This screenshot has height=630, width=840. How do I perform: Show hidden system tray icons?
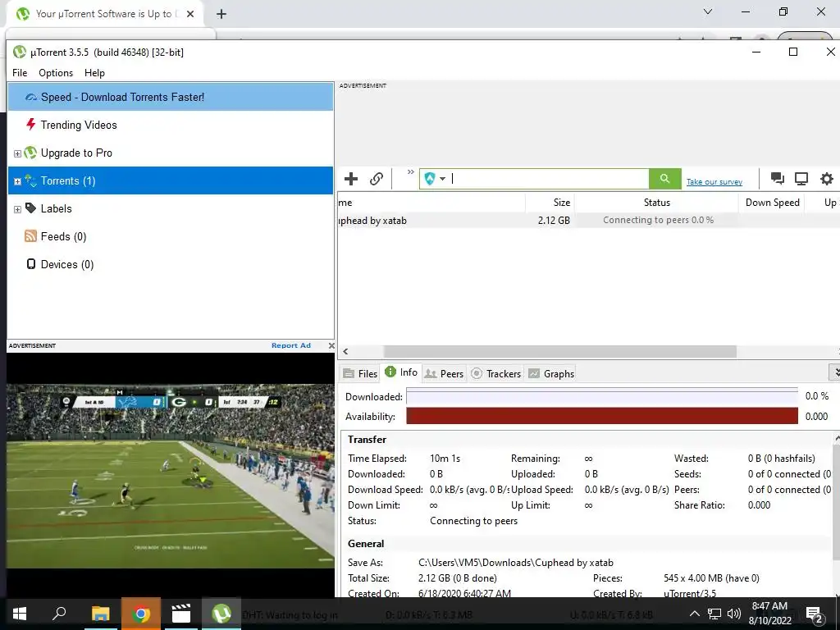[694, 614]
